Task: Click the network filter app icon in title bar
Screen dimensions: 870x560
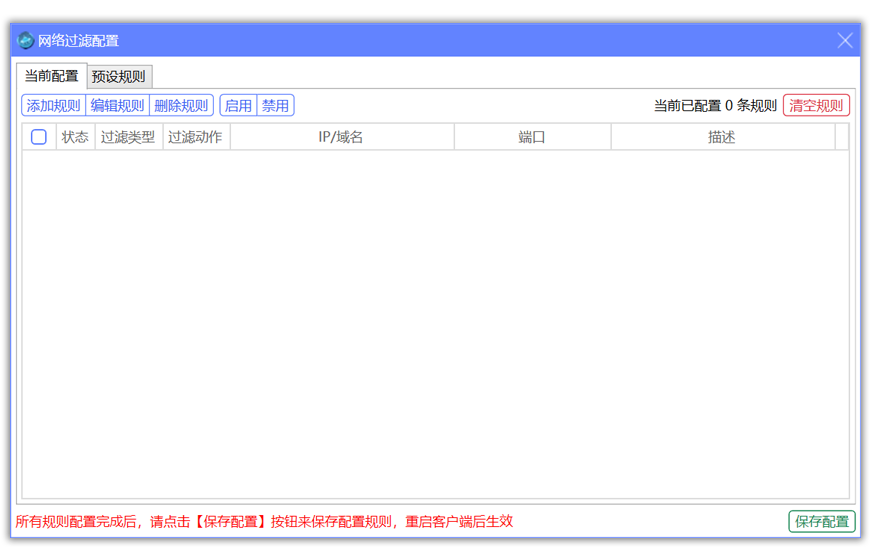Action: tap(26, 41)
